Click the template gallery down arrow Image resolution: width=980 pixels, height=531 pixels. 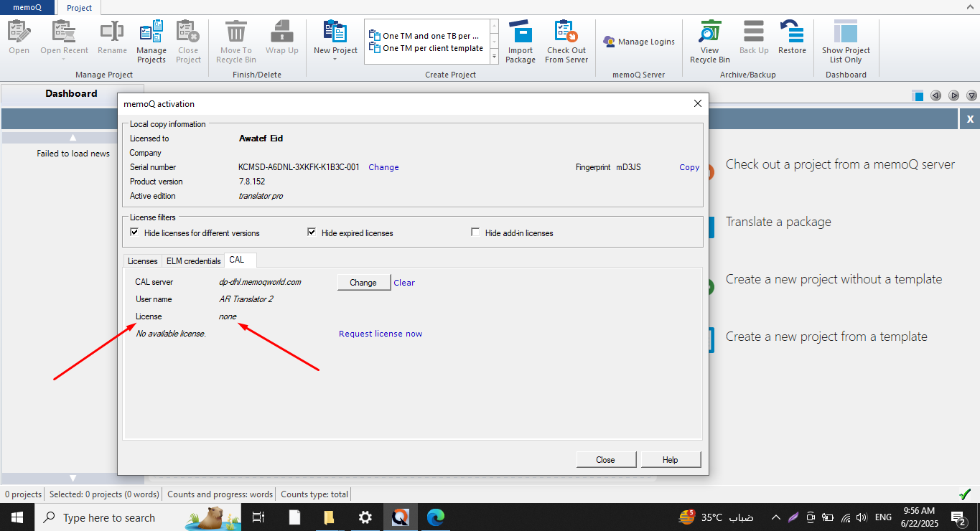494,42
